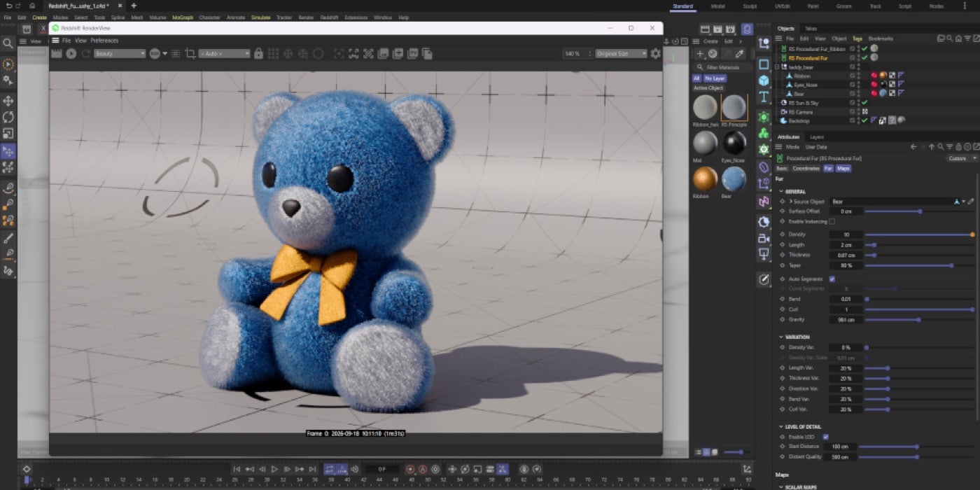
Task: Adjust the Taper slider
Action: (x=919, y=265)
